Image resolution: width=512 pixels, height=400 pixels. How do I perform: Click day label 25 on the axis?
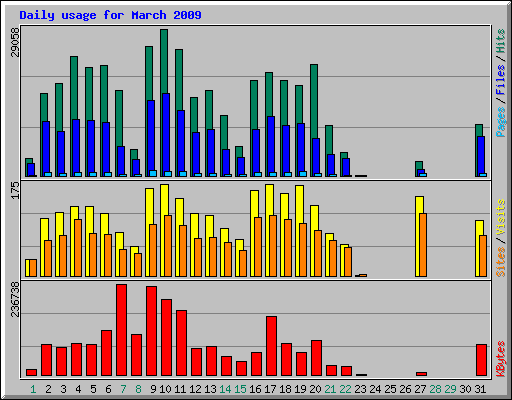point(390,389)
